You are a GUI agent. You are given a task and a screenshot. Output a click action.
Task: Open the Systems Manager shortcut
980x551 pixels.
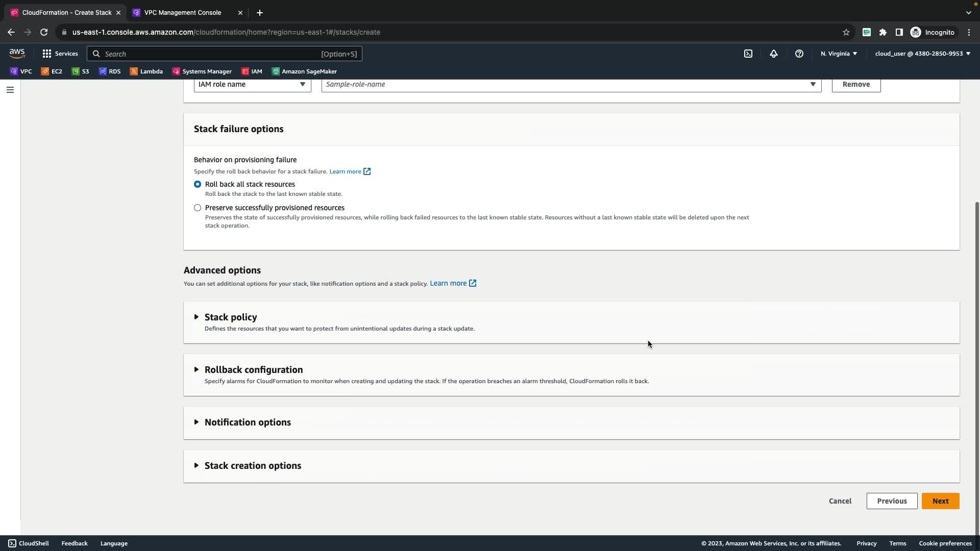(x=202, y=71)
